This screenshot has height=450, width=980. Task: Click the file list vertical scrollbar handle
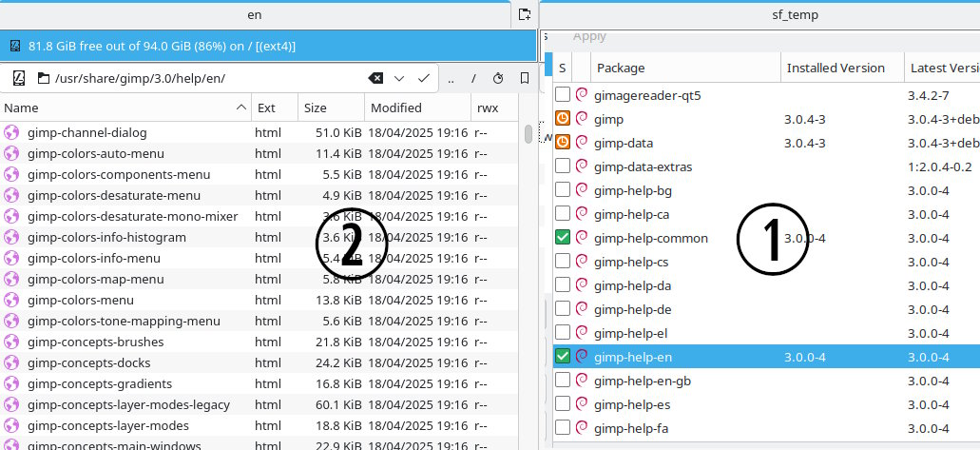coord(528,133)
